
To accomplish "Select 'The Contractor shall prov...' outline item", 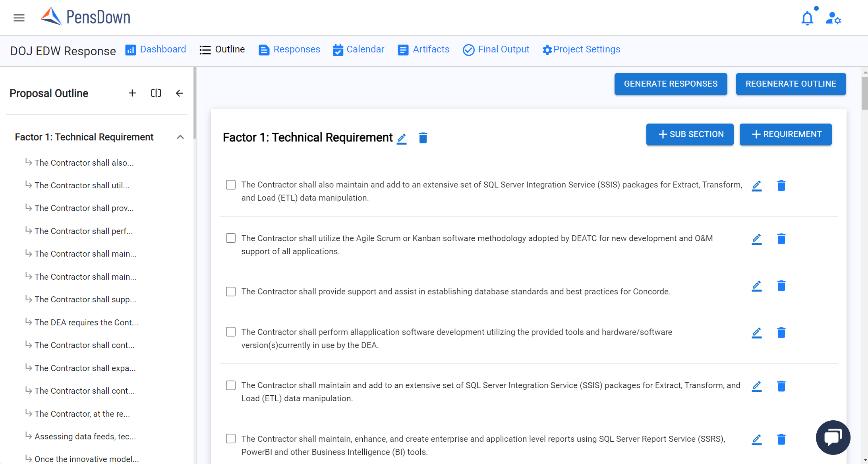I will pyautogui.click(x=84, y=208).
